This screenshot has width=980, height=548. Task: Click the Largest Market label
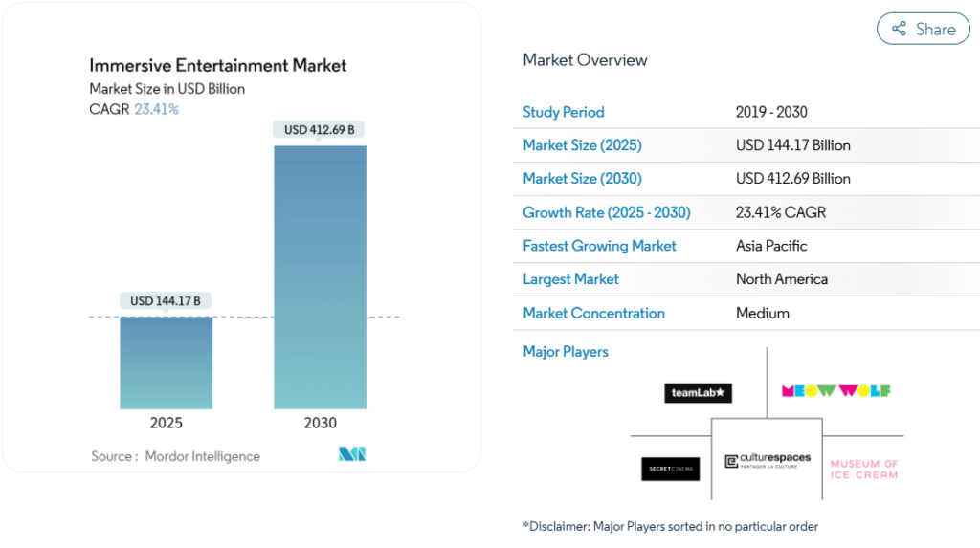click(x=570, y=279)
